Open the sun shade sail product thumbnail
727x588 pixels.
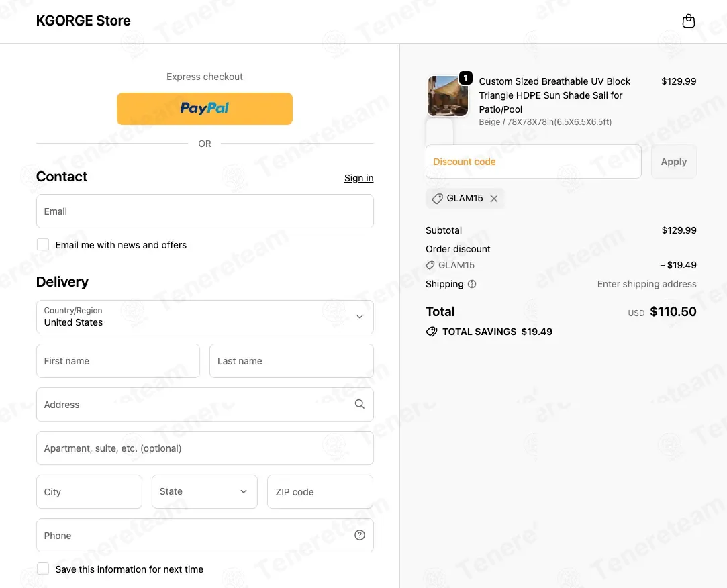tap(447, 96)
